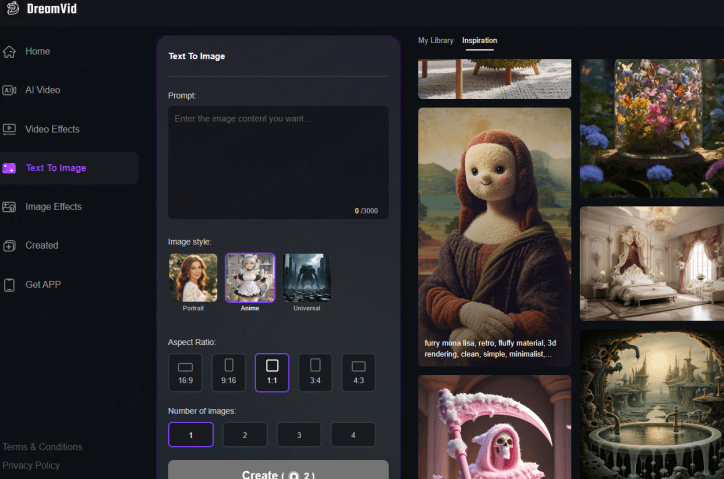Viewport: 724px width, 479px height.
Task: Switch to My Library tab
Action: tap(435, 41)
